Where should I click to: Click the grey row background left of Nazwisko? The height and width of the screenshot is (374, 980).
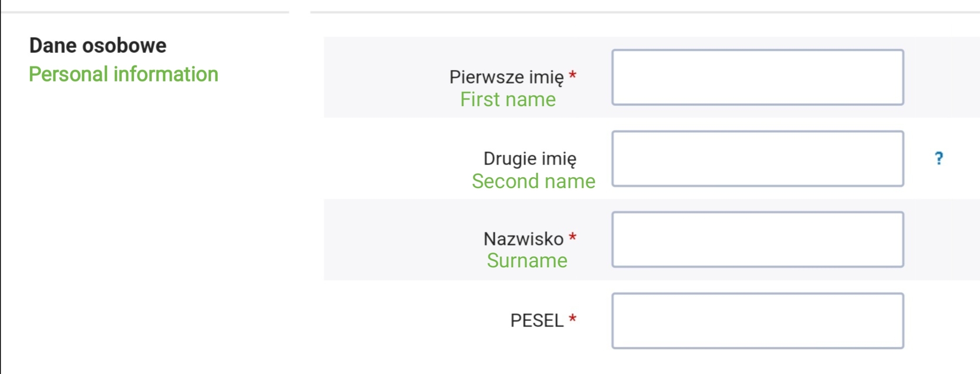392,239
